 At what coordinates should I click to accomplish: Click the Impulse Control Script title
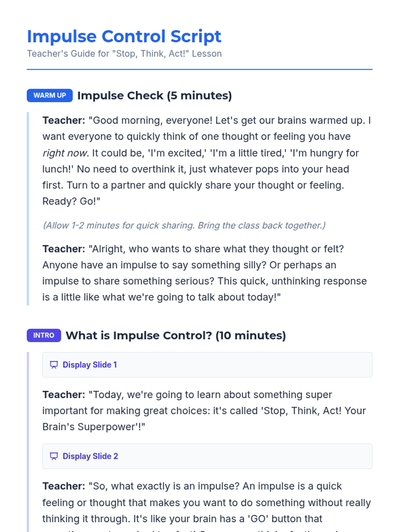[x=124, y=36]
